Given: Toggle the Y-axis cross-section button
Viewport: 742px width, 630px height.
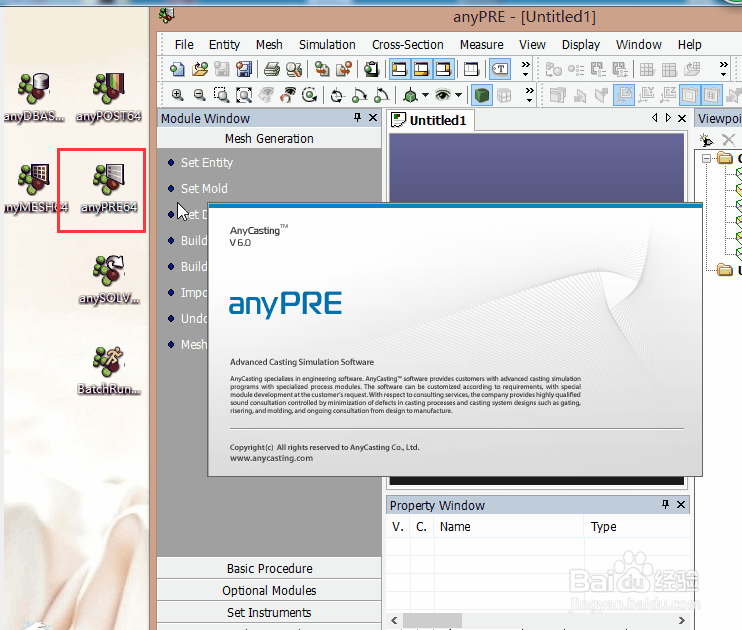Looking at the screenshot, I should [646, 95].
